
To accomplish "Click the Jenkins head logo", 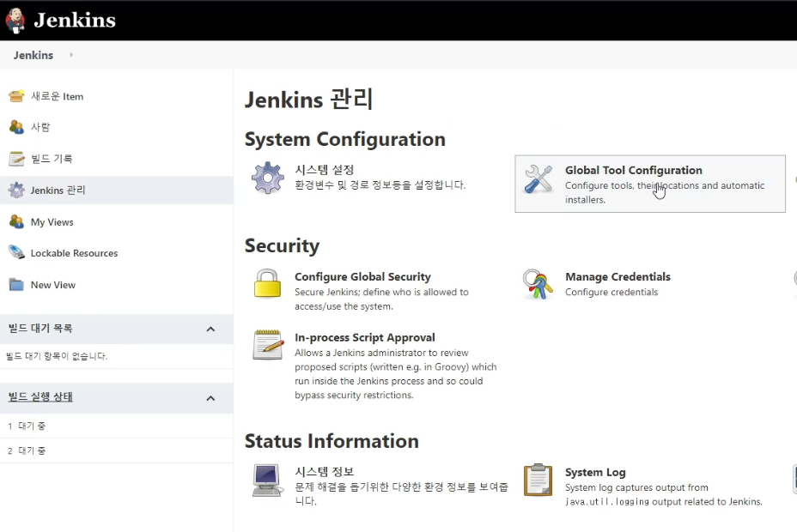I will (x=15, y=19).
